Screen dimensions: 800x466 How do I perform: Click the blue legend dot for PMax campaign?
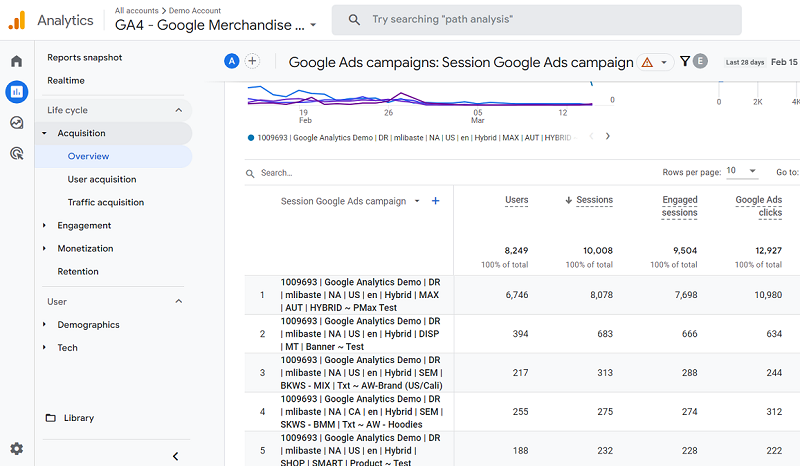click(x=251, y=138)
